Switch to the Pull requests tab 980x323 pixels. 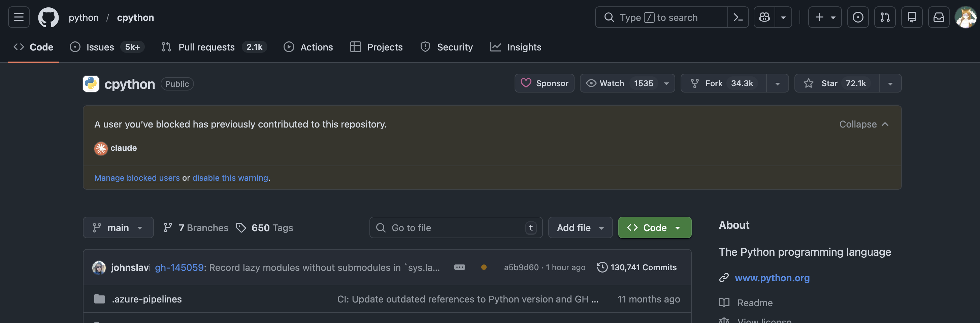pos(214,47)
